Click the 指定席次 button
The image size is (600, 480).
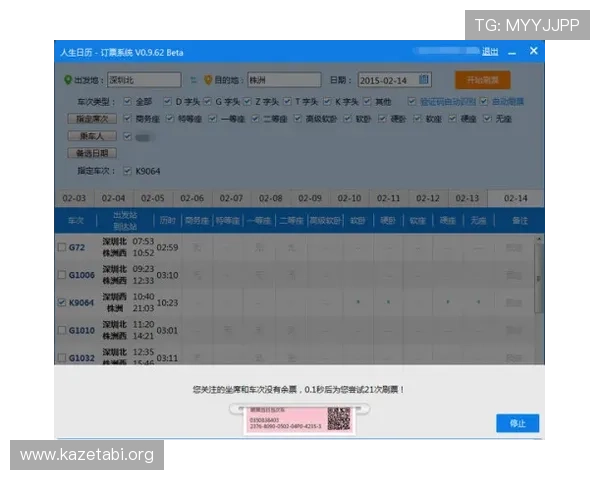point(92,119)
